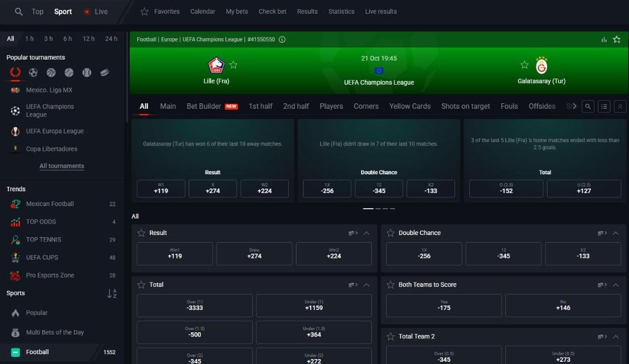Open match info circle icon

282,39
